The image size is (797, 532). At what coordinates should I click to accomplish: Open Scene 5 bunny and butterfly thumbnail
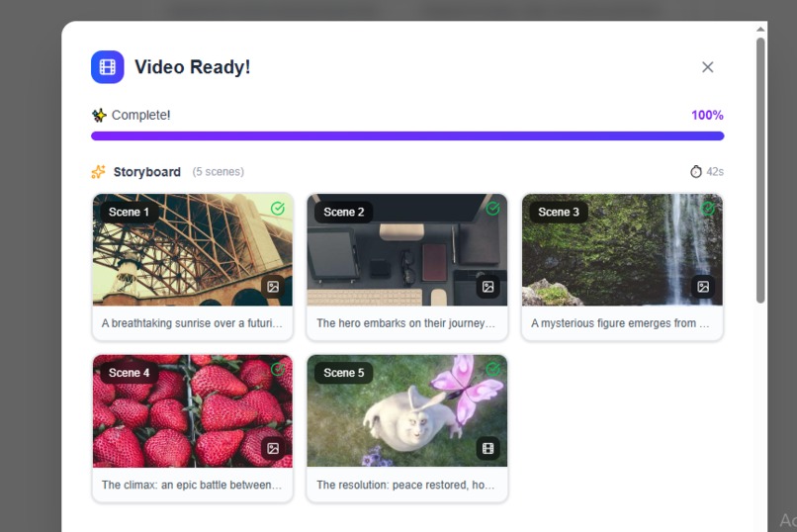click(407, 410)
